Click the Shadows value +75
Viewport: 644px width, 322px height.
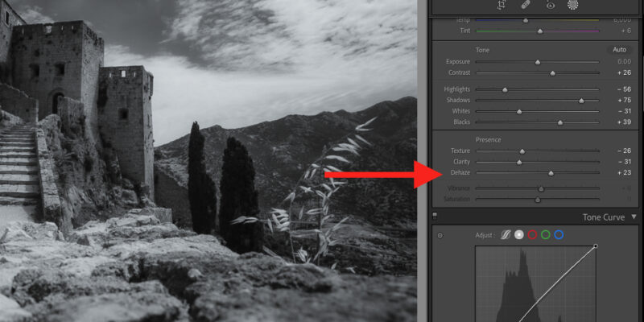[625, 100]
